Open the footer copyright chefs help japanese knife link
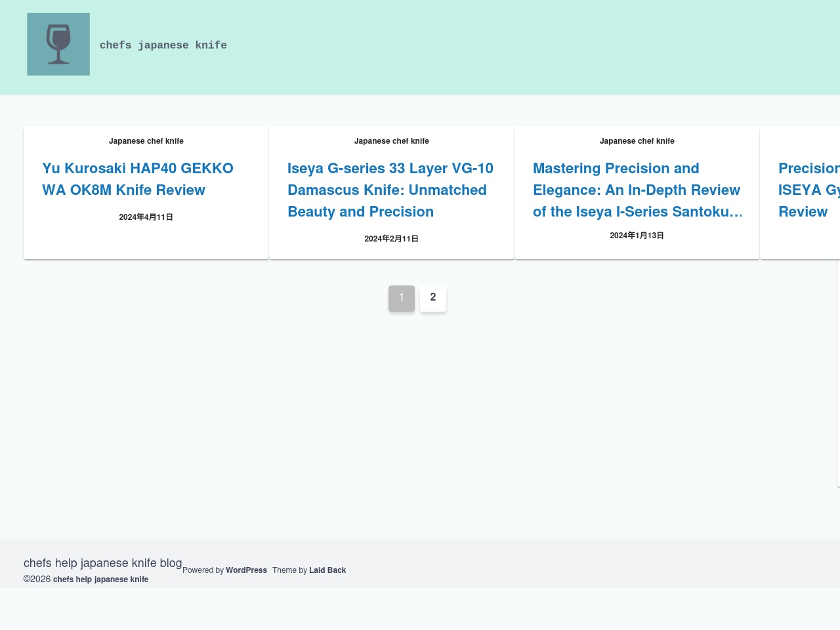This screenshot has height=630, width=840. (x=101, y=579)
